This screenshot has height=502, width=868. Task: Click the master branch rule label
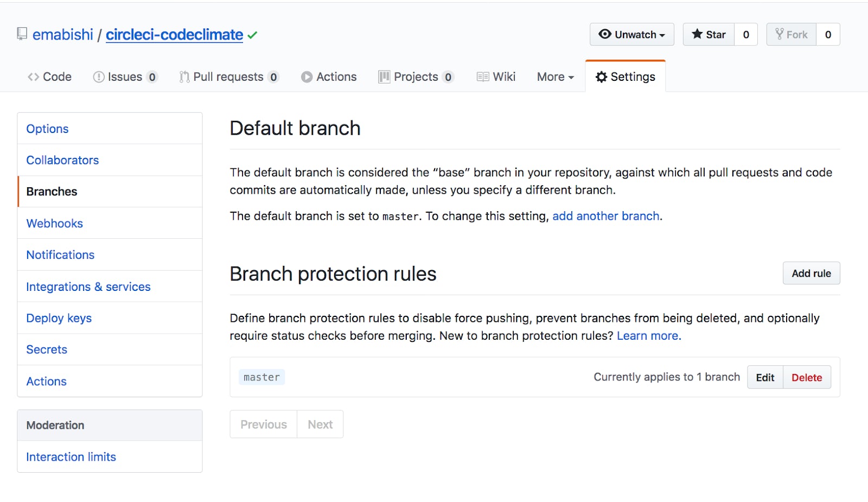pyautogui.click(x=261, y=377)
